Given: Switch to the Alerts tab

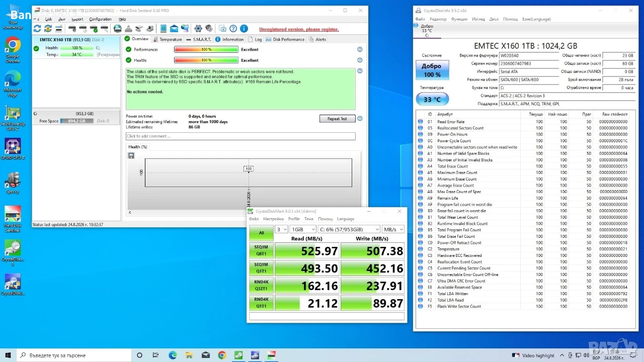Looking at the screenshot, I should (317, 39).
